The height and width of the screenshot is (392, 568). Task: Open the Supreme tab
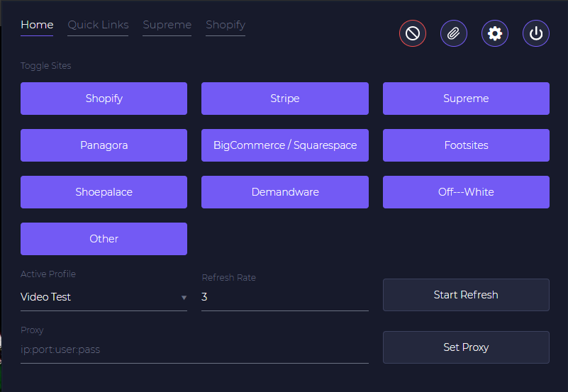coord(167,25)
